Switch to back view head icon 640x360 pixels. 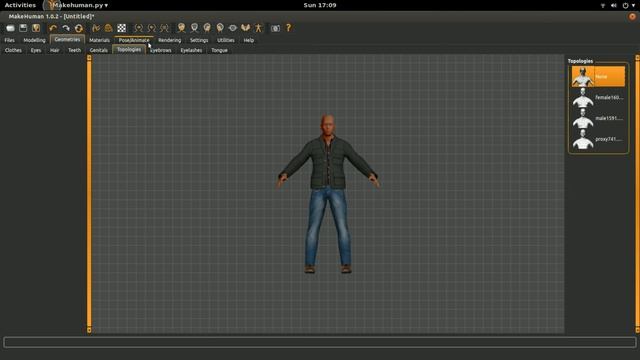[x=194, y=28]
